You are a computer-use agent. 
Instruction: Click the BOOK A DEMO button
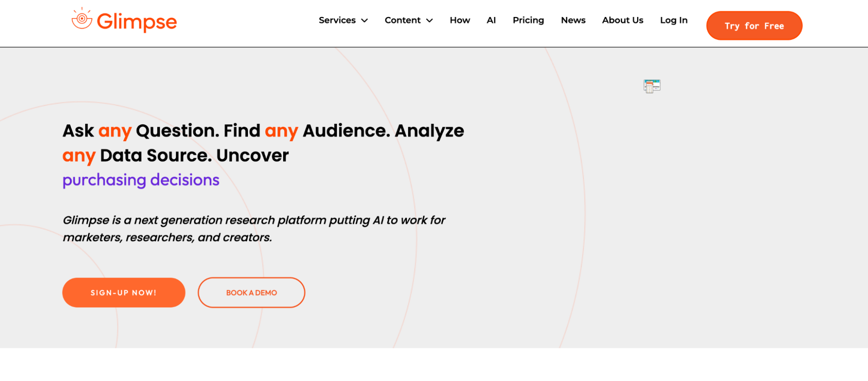tap(251, 292)
